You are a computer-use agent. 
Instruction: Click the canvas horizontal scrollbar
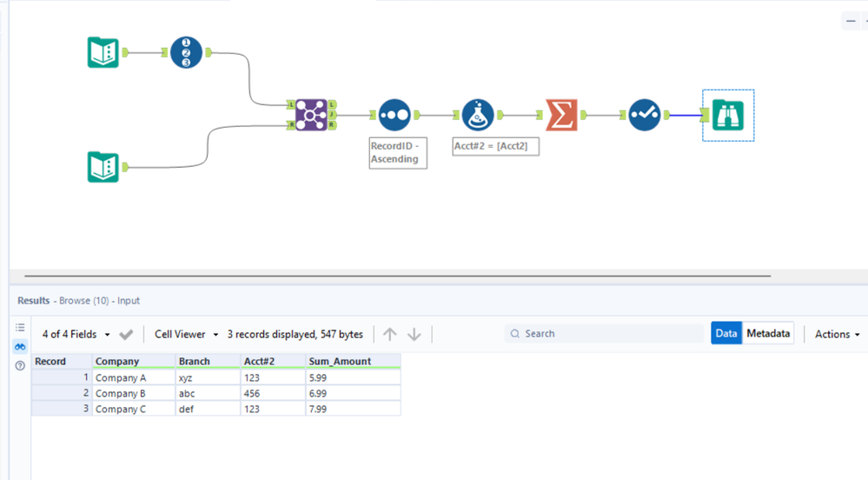point(397,276)
